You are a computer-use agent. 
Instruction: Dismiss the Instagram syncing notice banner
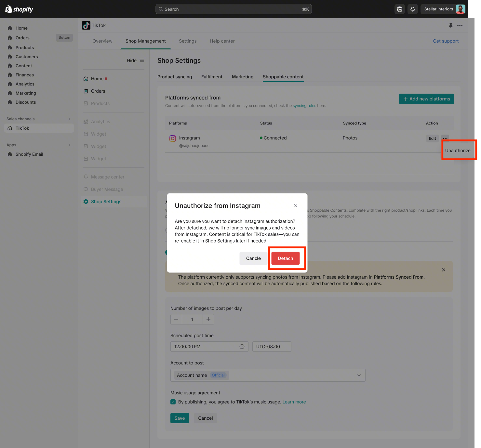(x=444, y=270)
